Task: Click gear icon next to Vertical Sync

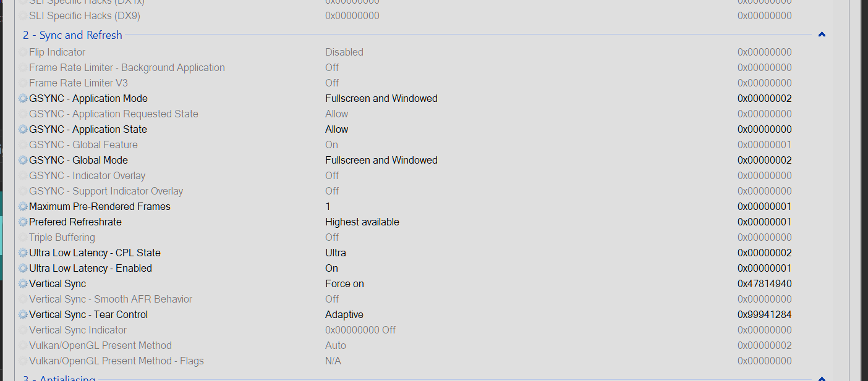Action: tap(23, 284)
